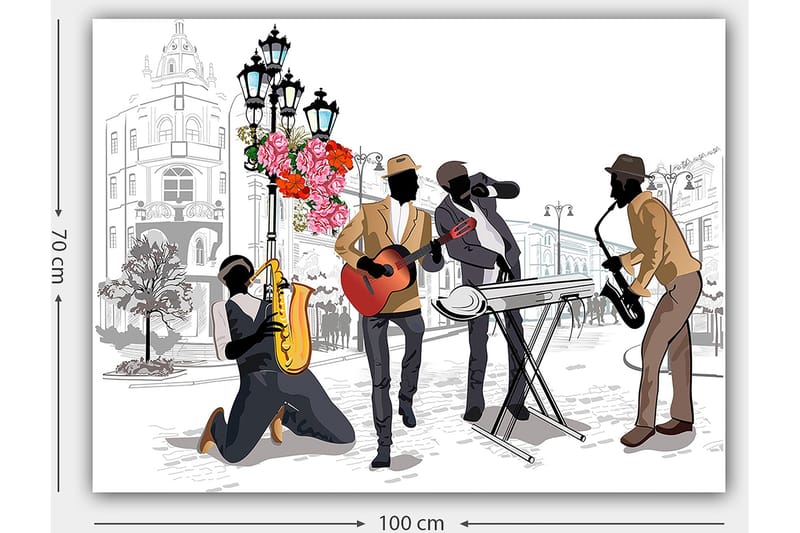Viewport: 800px width, 533px height.
Task: Click the "70 cm" height label
Action: pos(58,254)
